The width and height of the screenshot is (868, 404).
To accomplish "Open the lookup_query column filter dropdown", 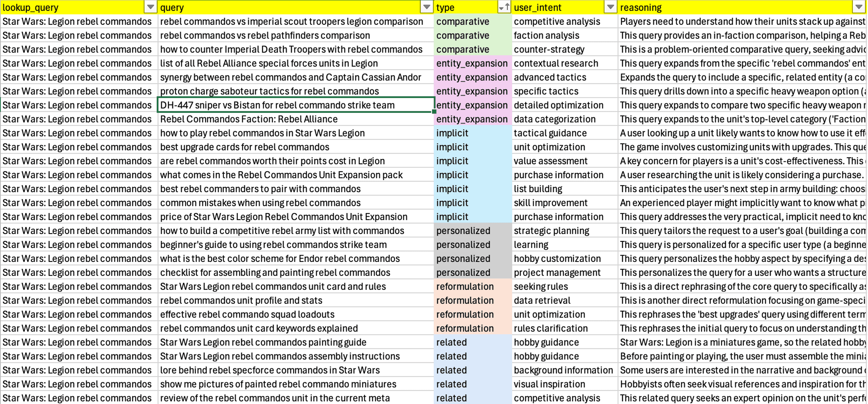I will point(150,7).
